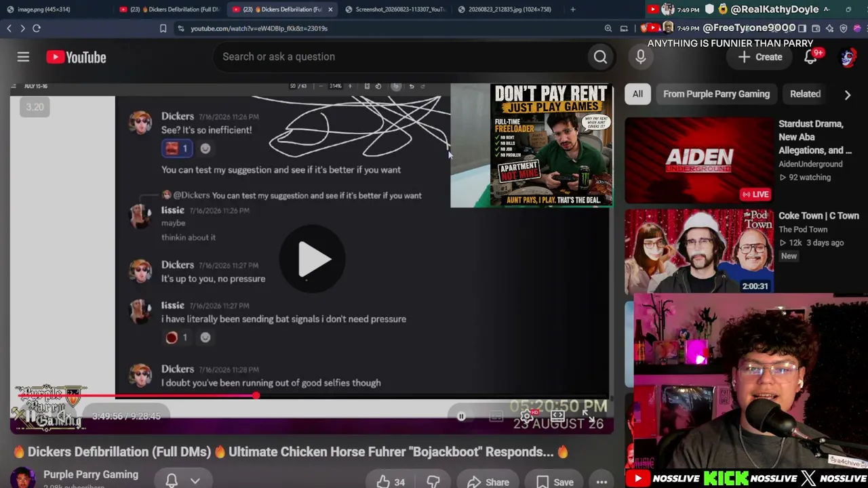The width and height of the screenshot is (868, 488).
Task: Go forward using the browser forward arrow
Action: point(22,28)
